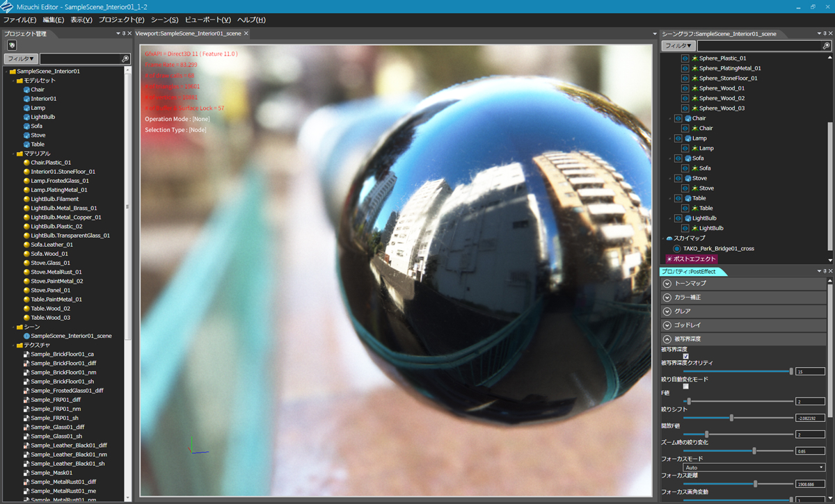Screen dimensions: 835x504
Task: Select the スカイマップ node in scene graph
Action: pos(689,238)
